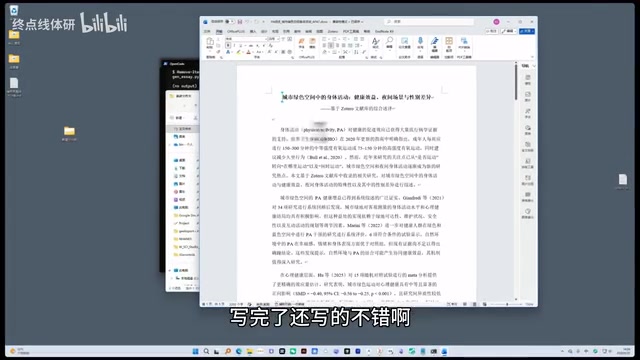Open the Editing mode dropdown near Share

509,31
